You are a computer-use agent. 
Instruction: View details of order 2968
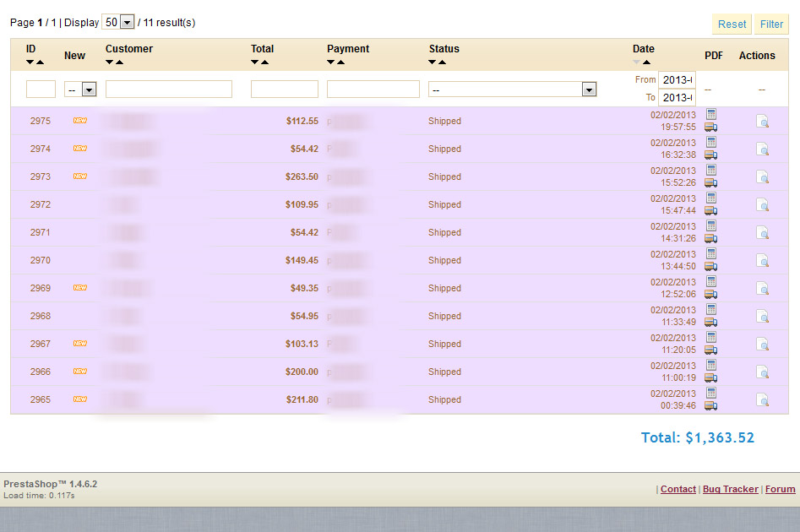(762, 317)
